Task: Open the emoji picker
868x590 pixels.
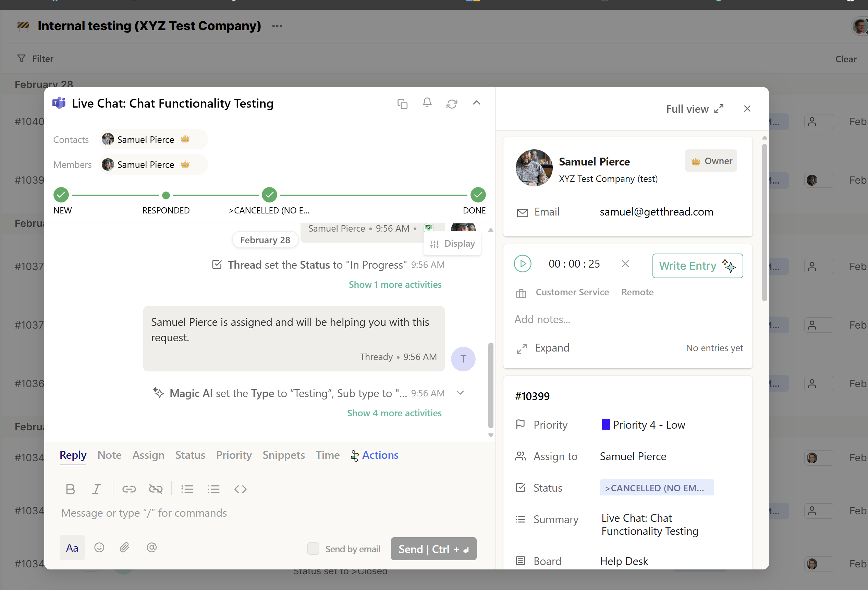Action: pyautogui.click(x=99, y=548)
